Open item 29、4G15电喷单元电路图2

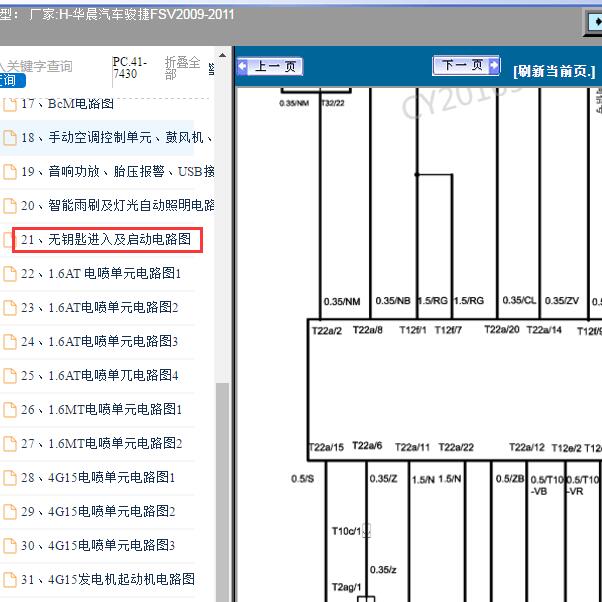coord(98,511)
